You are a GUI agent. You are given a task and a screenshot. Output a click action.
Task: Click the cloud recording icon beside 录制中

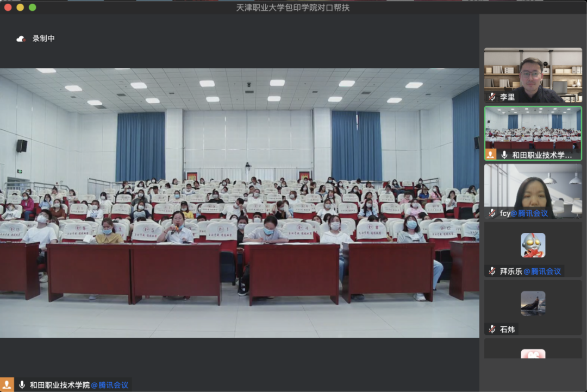click(20, 38)
